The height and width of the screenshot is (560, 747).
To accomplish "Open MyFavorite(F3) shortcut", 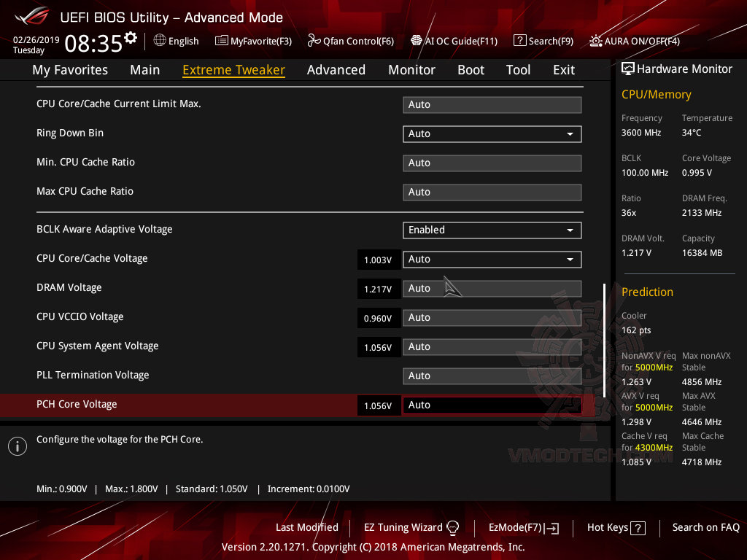I will pyautogui.click(x=261, y=42).
